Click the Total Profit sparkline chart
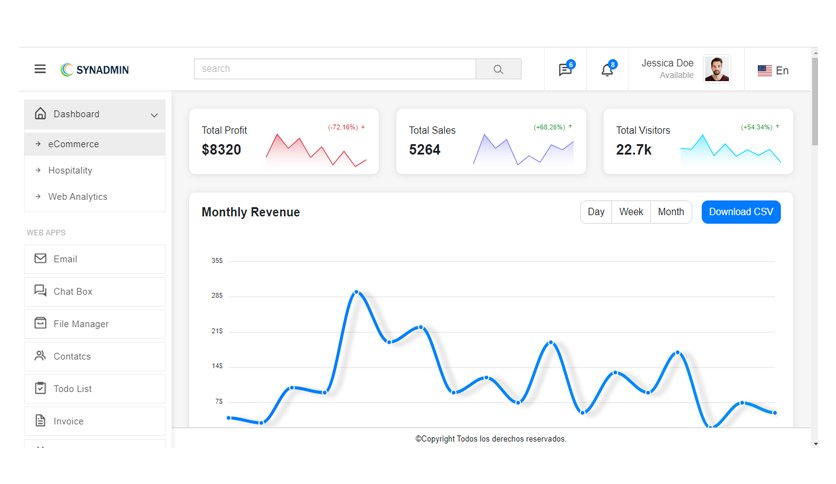836x484 pixels. (x=316, y=150)
